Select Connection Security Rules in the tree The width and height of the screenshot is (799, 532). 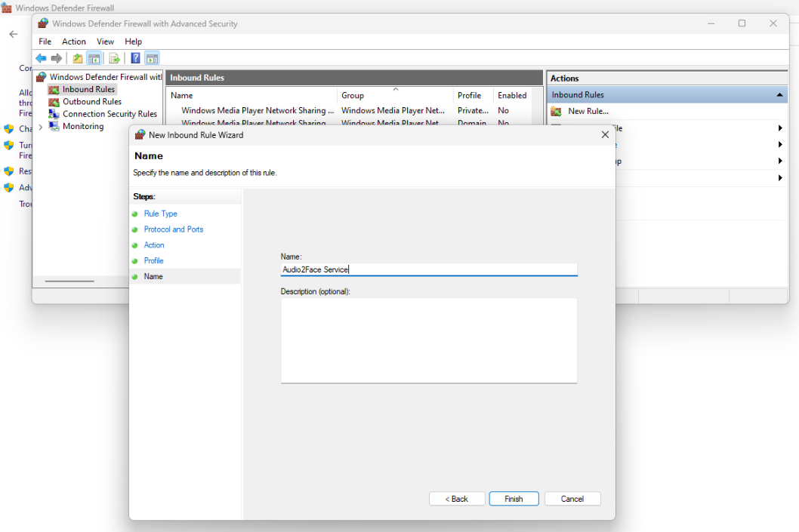(x=110, y=114)
